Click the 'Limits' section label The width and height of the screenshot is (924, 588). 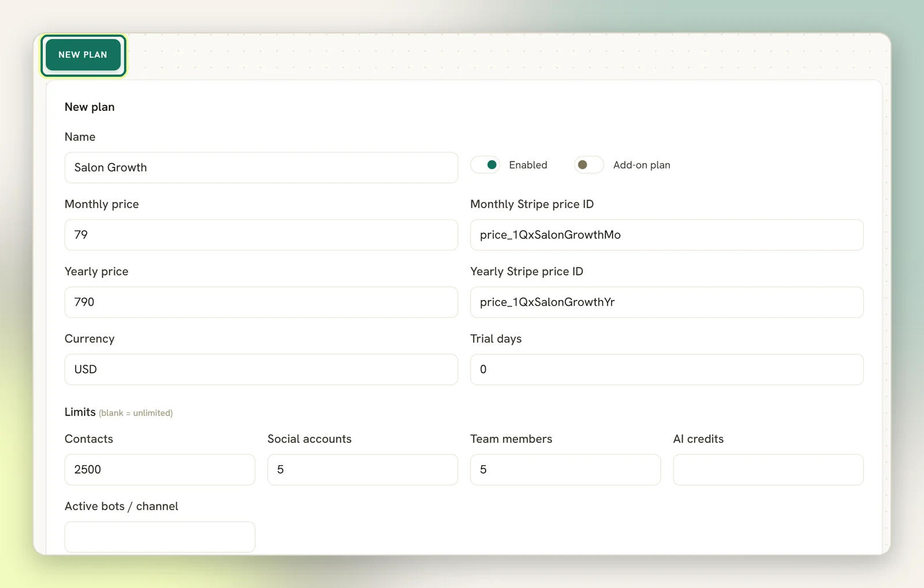click(x=80, y=412)
